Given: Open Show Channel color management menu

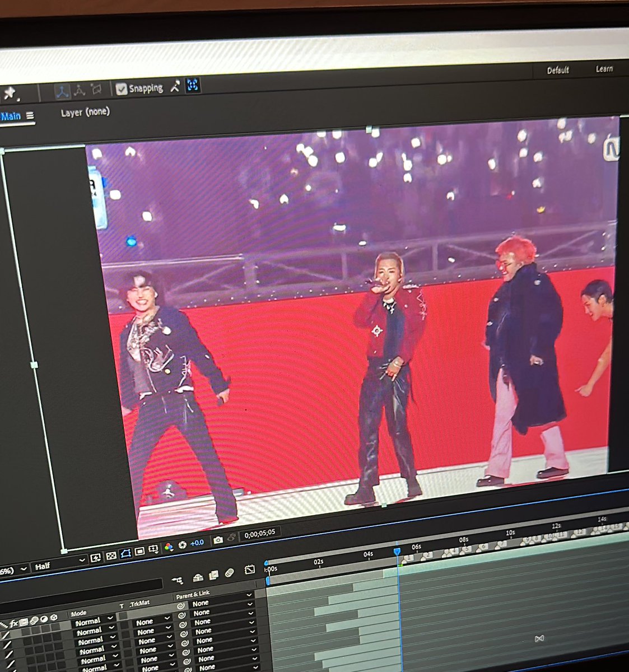Looking at the screenshot, I should [x=169, y=547].
